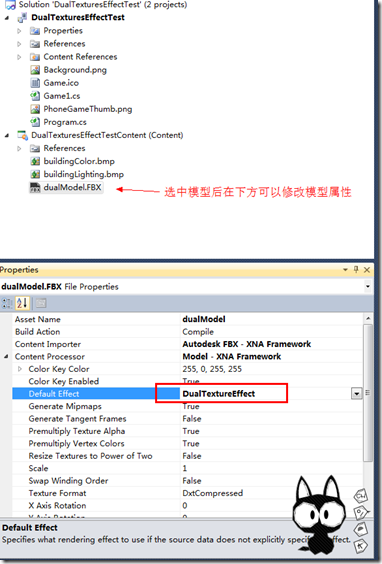The height and width of the screenshot is (564, 382).
Task: Click the Content References folder icon
Action: [x=35, y=57]
